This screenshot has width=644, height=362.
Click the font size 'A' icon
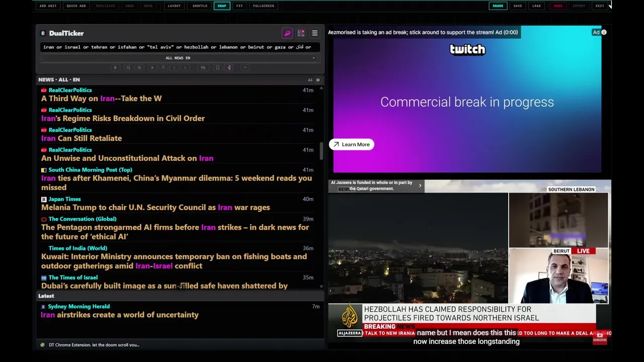click(x=115, y=67)
